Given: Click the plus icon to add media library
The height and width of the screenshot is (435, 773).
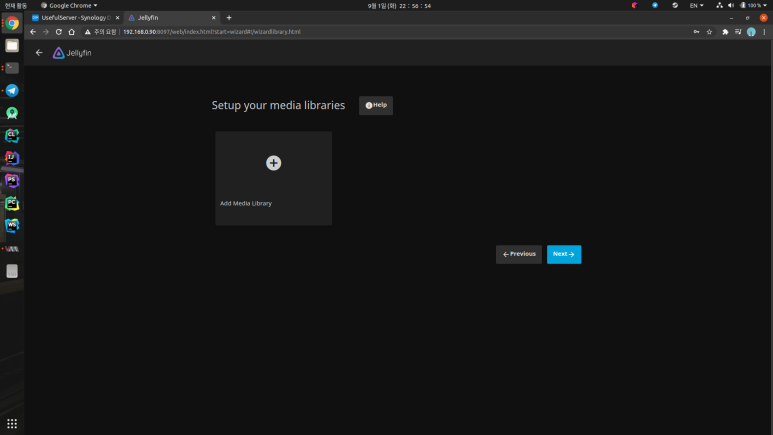Looking at the screenshot, I should pyautogui.click(x=274, y=163).
